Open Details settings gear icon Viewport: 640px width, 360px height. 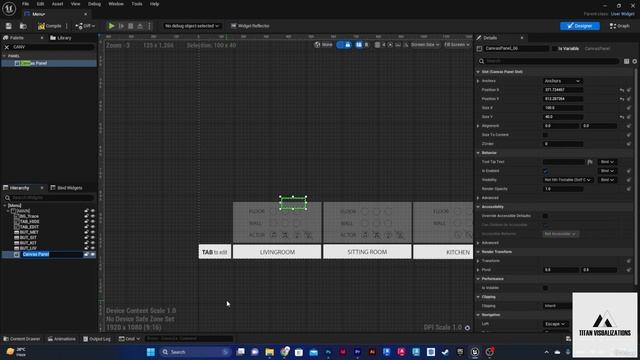[635, 61]
